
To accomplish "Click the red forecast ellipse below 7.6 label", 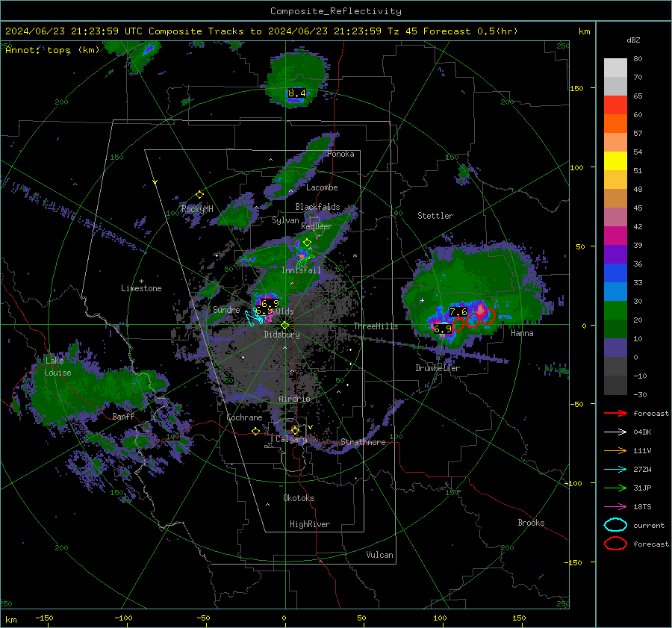I will pos(458,324).
